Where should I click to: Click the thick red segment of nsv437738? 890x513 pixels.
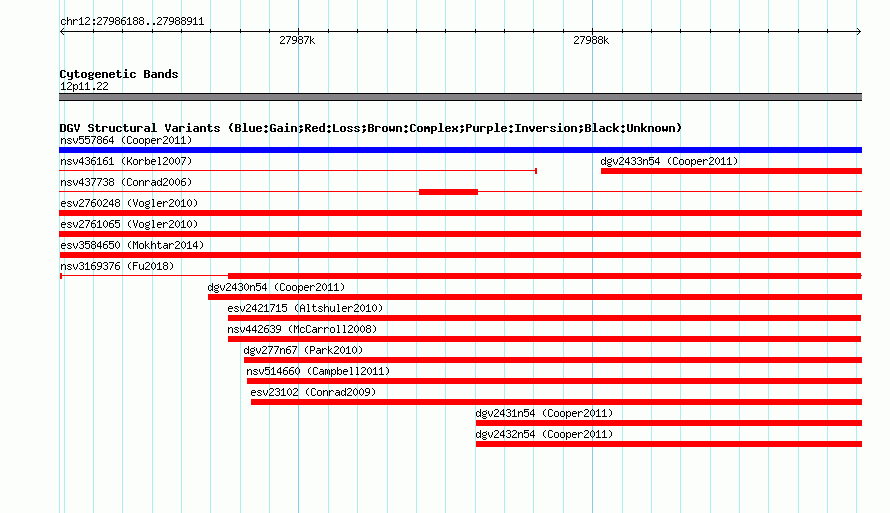[448, 192]
